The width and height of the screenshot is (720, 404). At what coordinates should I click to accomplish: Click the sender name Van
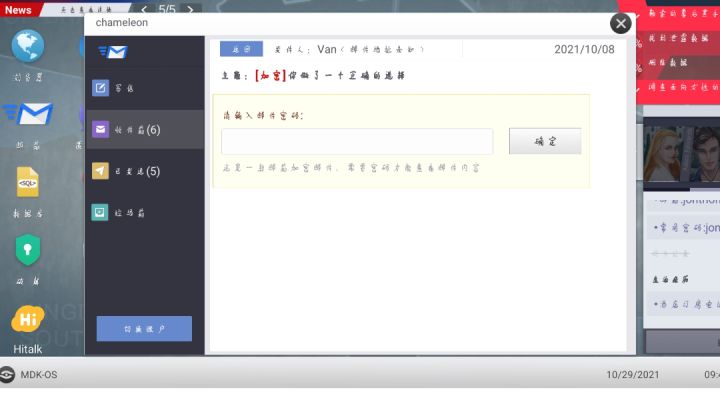coord(326,49)
